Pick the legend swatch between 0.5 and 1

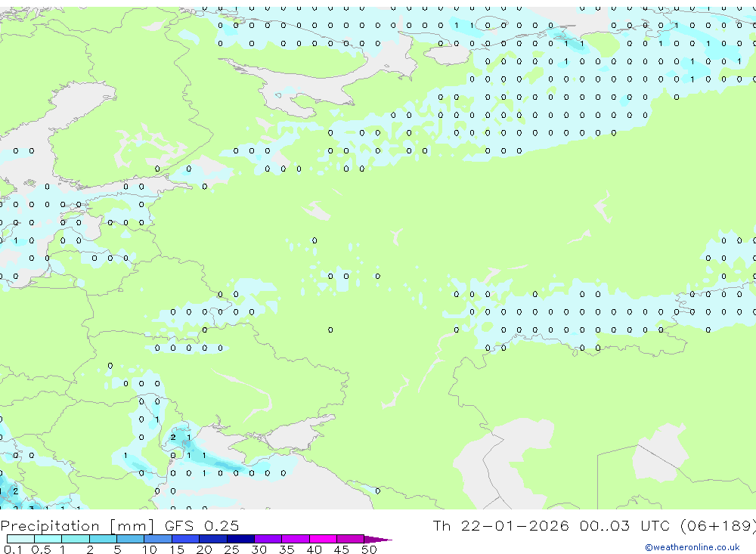(48, 539)
